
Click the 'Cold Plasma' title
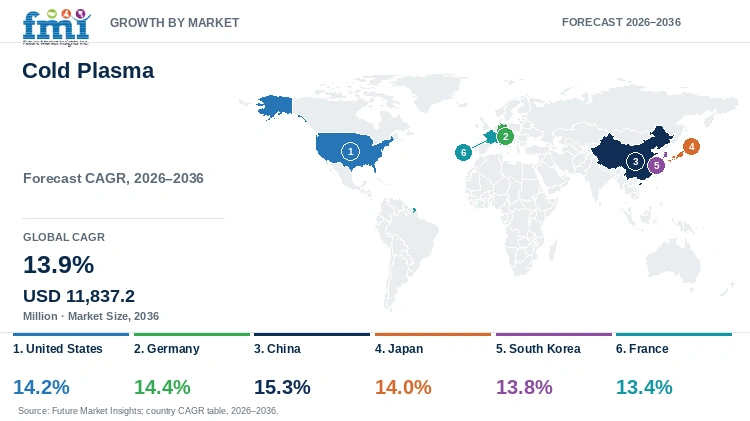(x=88, y=71)
